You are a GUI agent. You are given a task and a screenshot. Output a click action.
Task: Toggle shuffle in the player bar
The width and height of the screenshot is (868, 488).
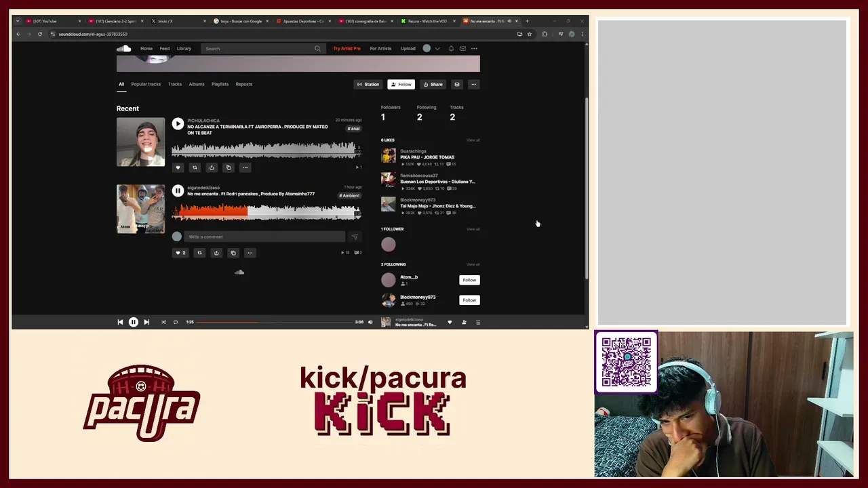163,322
